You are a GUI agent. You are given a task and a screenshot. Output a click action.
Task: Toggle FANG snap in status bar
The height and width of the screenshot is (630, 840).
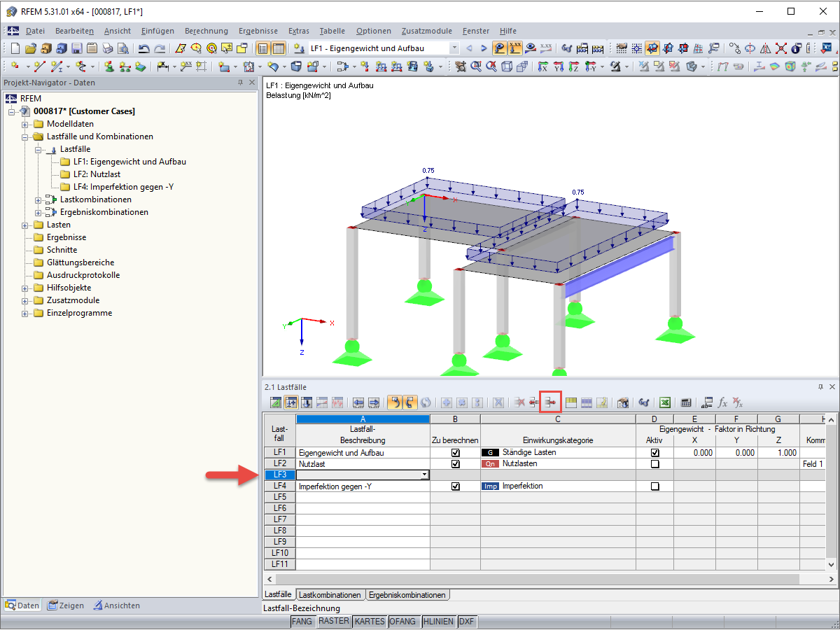click(302, 622)
